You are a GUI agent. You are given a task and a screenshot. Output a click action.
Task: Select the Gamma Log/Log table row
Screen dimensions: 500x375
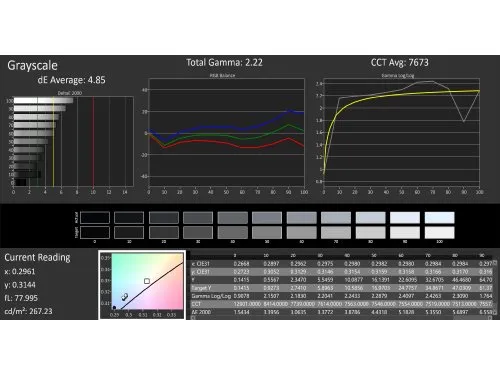click(342, 296)
